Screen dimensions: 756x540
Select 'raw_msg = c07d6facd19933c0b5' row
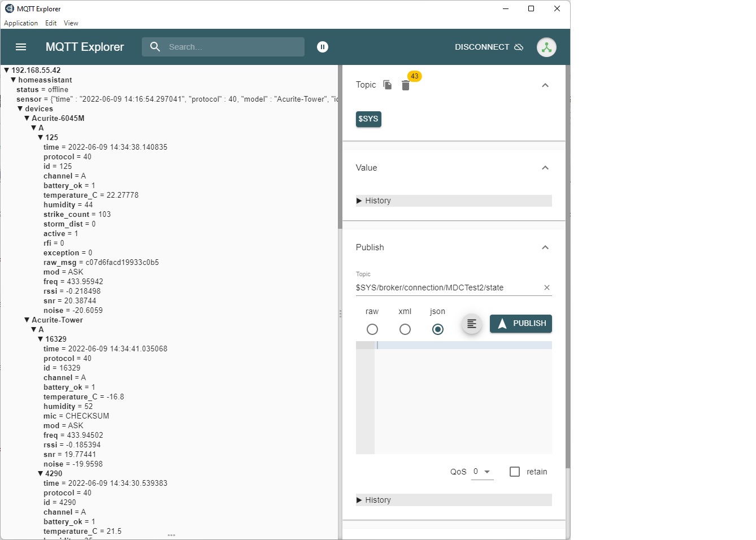tap(101, 262)
